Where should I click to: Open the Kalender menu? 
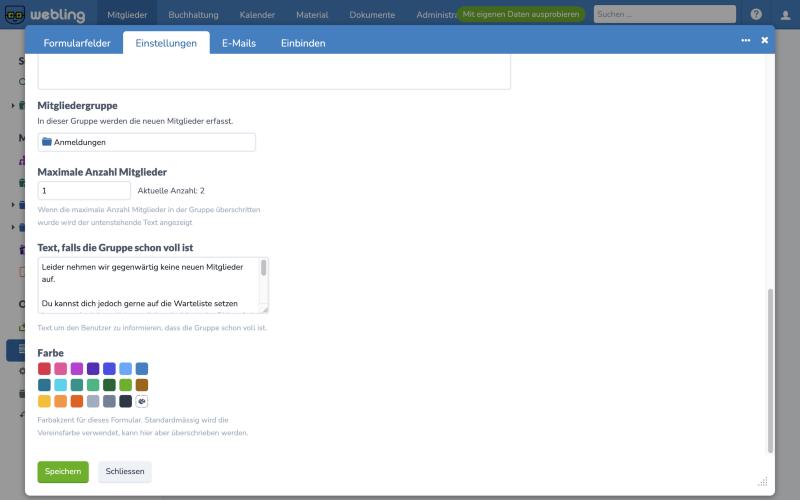click(257, 15)
